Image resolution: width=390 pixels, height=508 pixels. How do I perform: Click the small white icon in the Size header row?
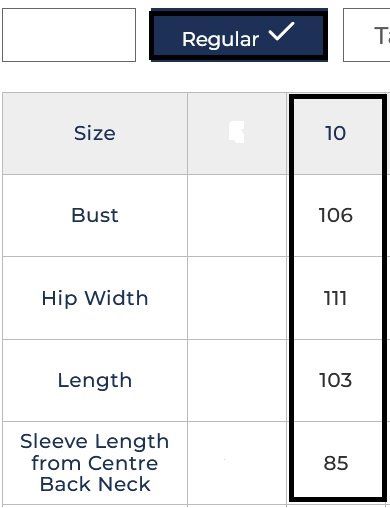(237, 132)
